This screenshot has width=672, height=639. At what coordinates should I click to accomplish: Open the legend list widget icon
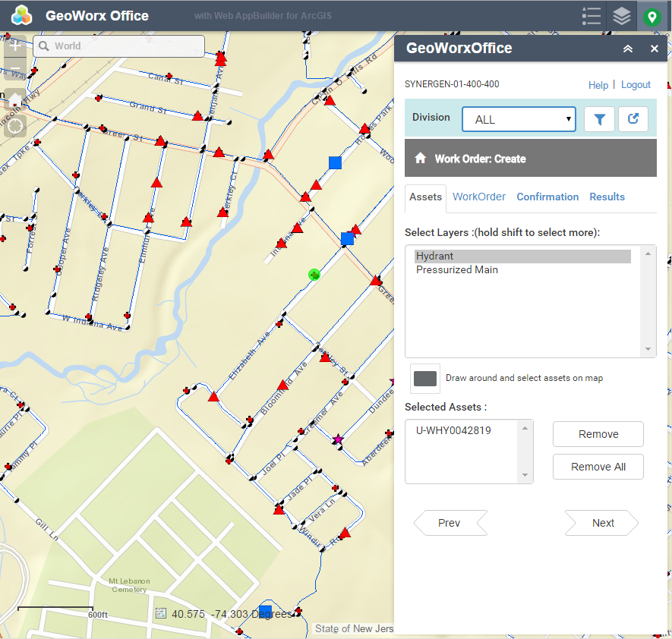point(592,16)
